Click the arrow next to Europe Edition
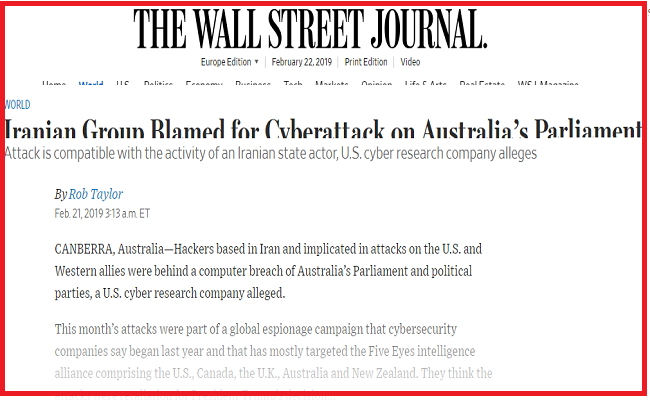Screen dimensions: 650x400 coord(257,62)
